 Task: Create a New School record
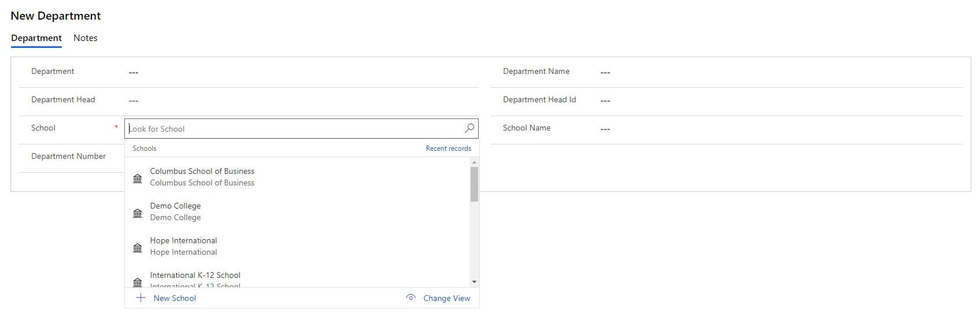[166, 298]
